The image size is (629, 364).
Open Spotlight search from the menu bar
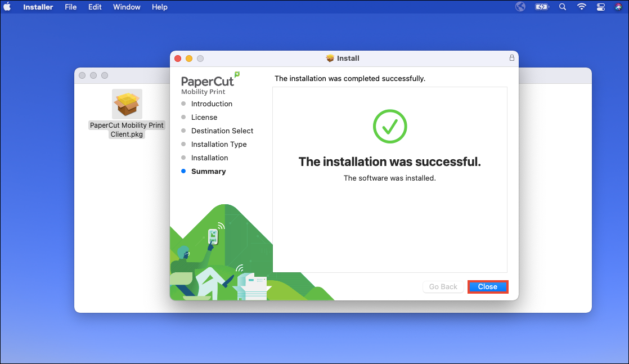point(563,7)
